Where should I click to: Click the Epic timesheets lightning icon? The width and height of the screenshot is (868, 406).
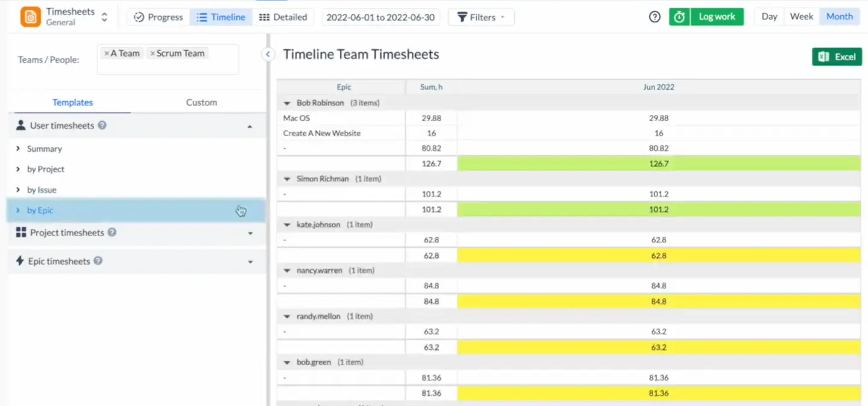point(20,261)
